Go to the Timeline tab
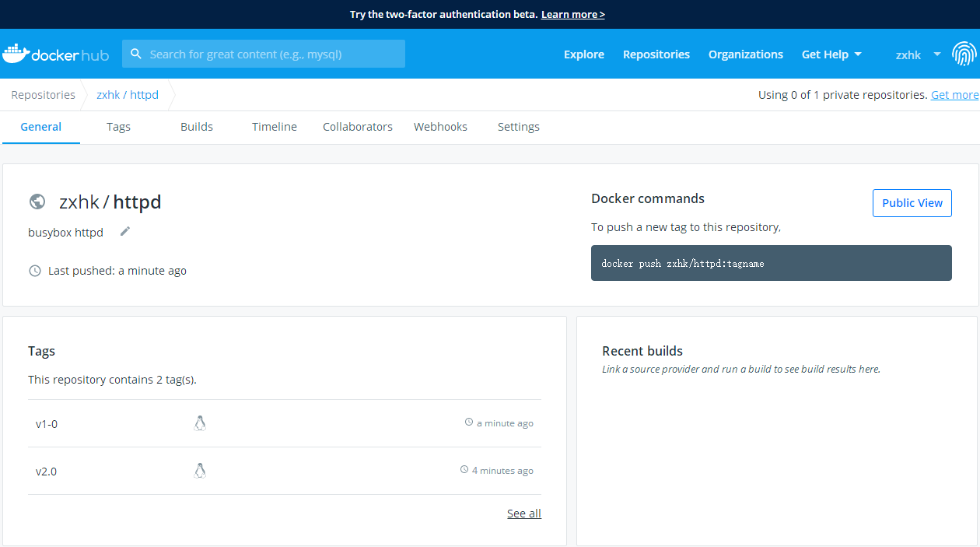The width and height of the screenshot is (980, 547). tap(275, 127)
